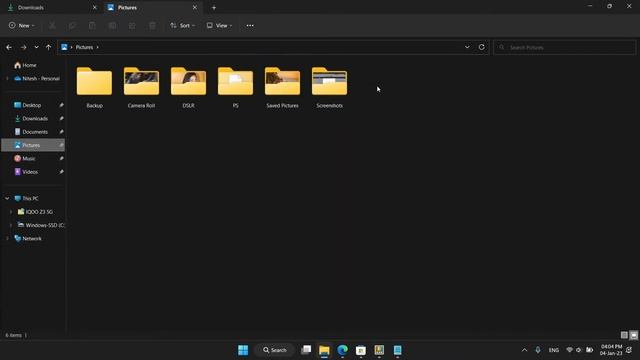This screenshot has width=640, height=360.
Task: Switch to details view layout button
Action: click(x=624, y=335)
